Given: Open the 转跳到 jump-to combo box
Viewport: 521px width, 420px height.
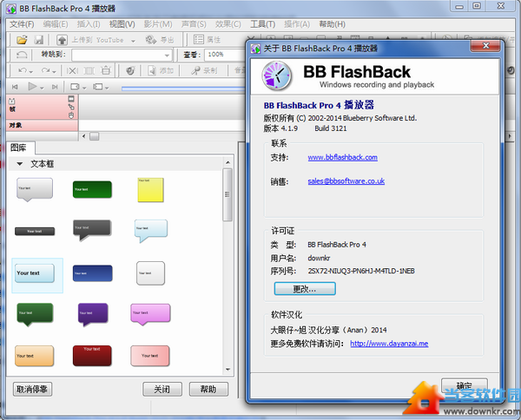Looking at the screenshot, I should pyautogui.click(x=122, y=55).
